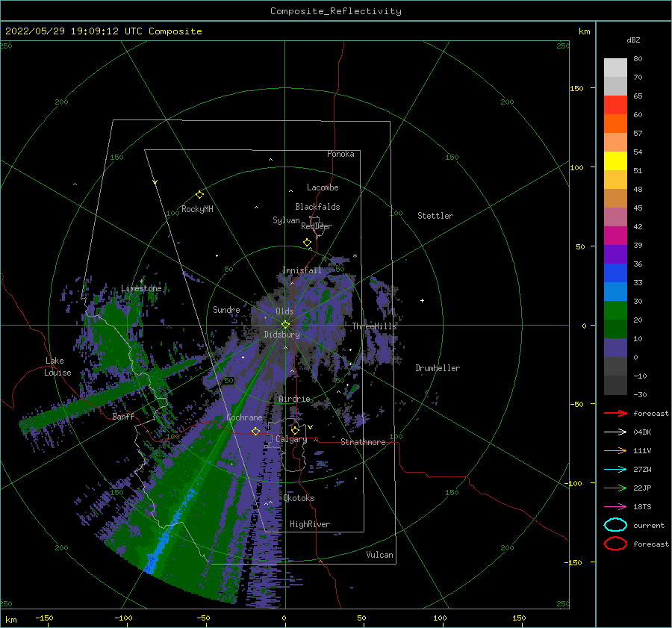Image resolution: width=672 pixels, height=628 pixels.
Task: Click the Vulcan label
Action: (380, 555)
